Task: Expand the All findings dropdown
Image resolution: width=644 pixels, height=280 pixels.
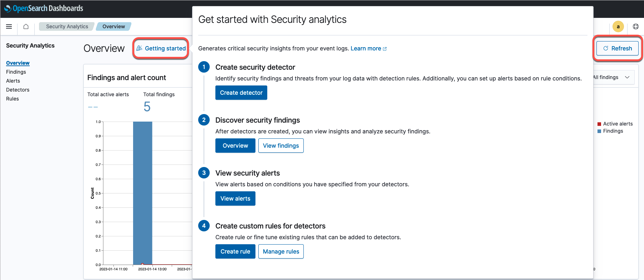Action: (613, 77)
